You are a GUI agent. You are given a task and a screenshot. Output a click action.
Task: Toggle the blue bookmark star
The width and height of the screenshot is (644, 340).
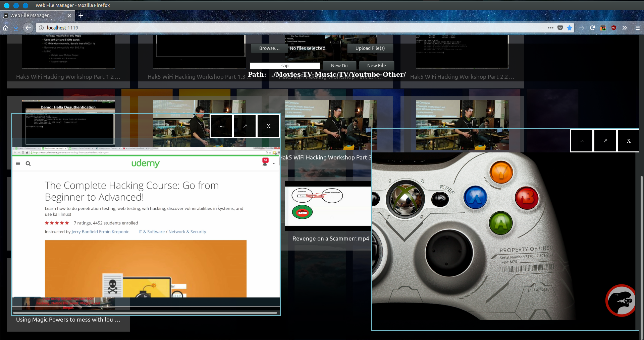(570, 28)
